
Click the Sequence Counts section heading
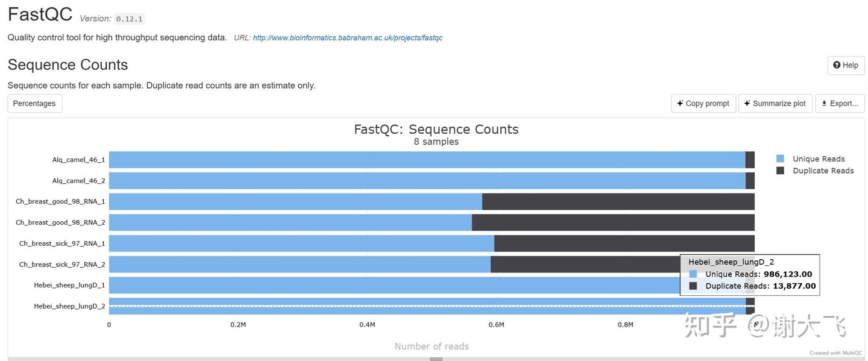68,65
